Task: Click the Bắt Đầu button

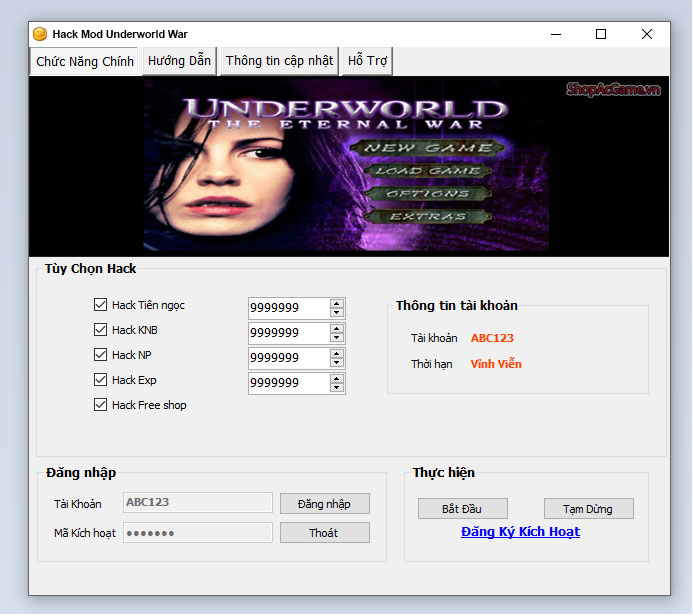Action: (x=463, y=509)
